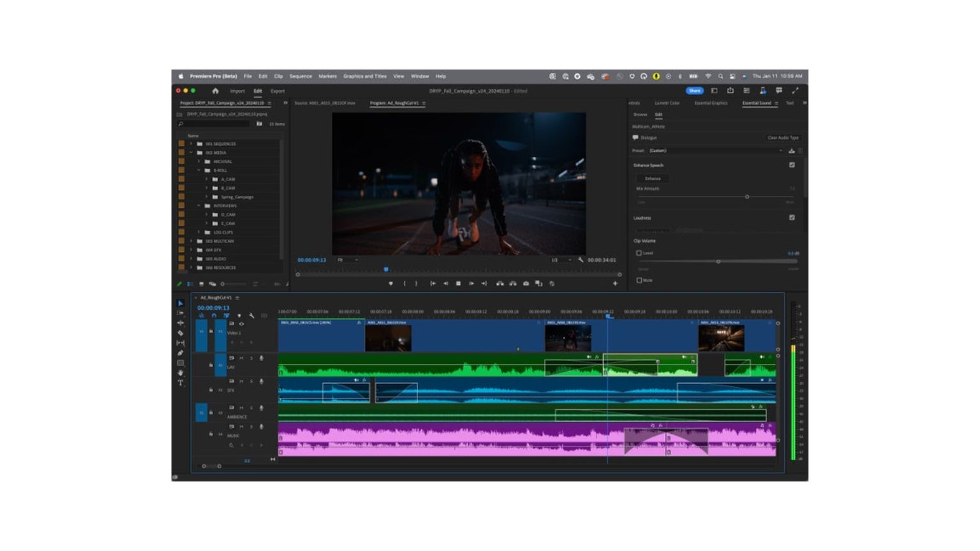Click the blue Share button
980x551 pixels.
pos(694,91)
